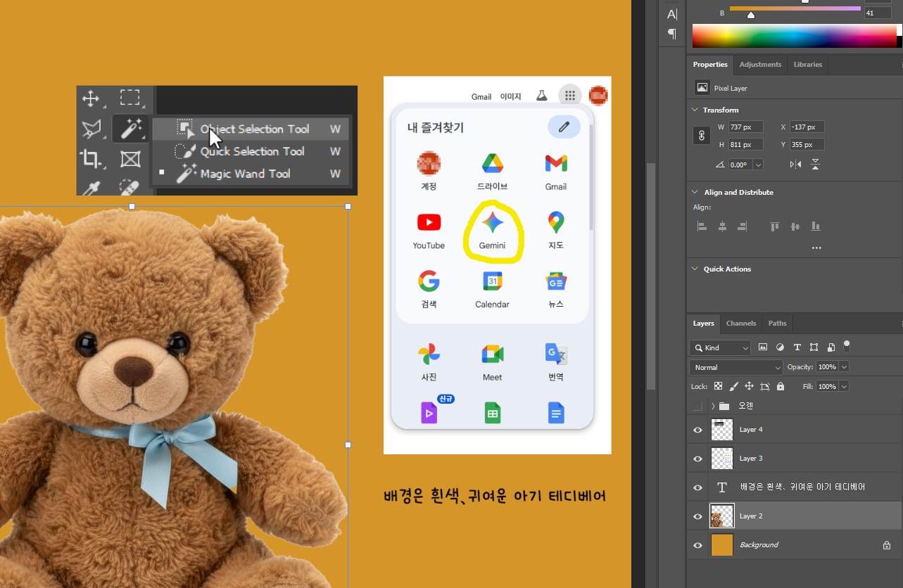Select the Background layer orange thumbnail
This screenshot has height=588, width=903.
point(722,545)
